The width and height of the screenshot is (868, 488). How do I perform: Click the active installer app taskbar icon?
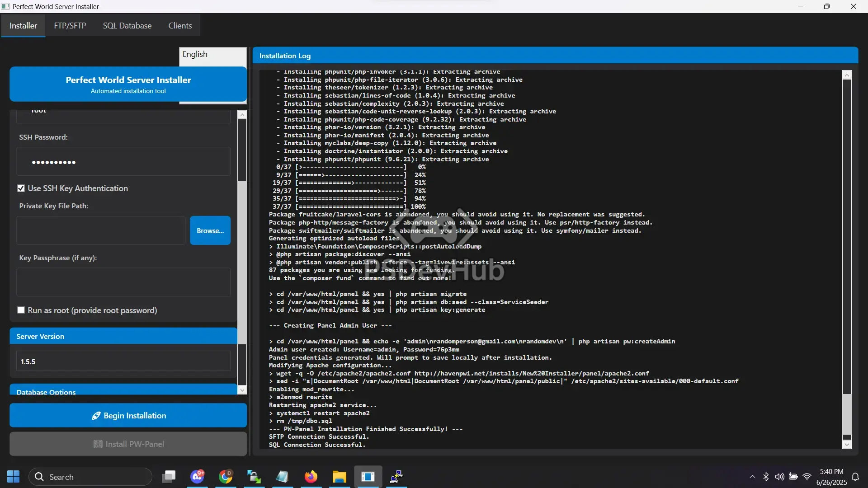(x=368, y=477)
